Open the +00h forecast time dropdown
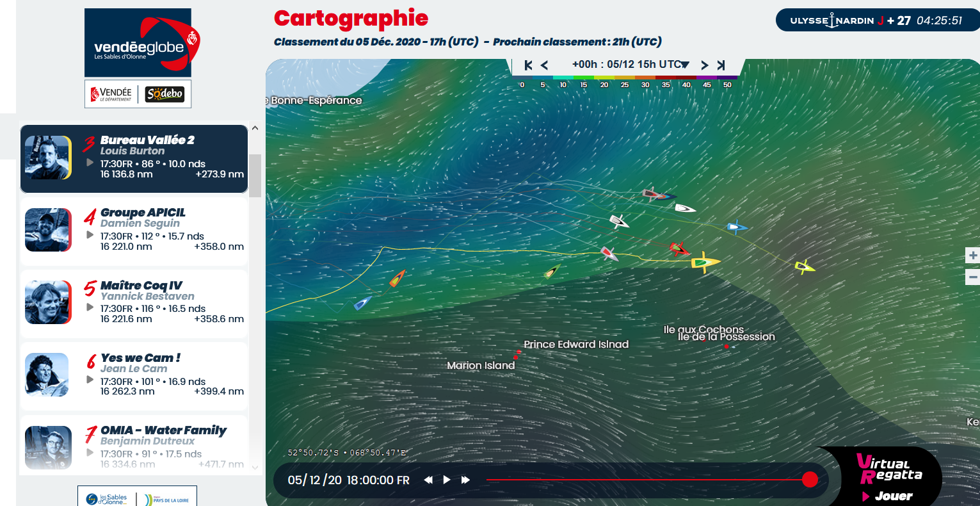Image resolution: width=980 pixels, height=506 pixels. (631, 65)
